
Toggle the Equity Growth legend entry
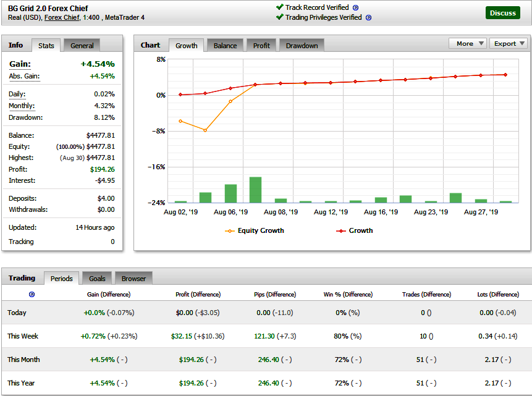point(255,231)
